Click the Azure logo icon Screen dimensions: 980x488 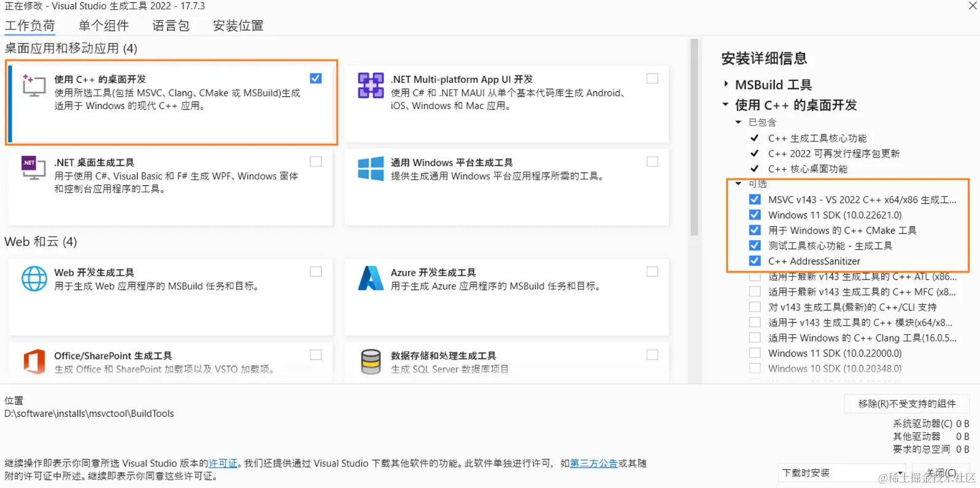point(371,278)
